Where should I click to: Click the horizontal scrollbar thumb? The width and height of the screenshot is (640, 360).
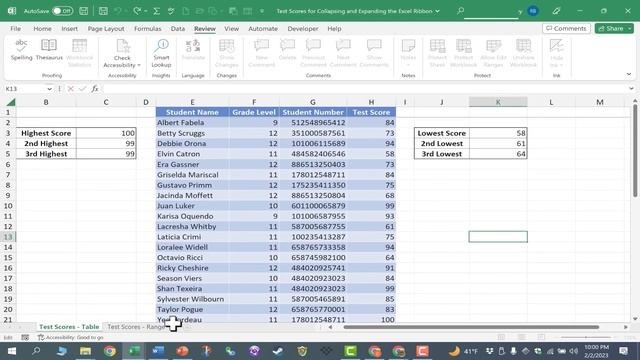(x=471, y=327)
